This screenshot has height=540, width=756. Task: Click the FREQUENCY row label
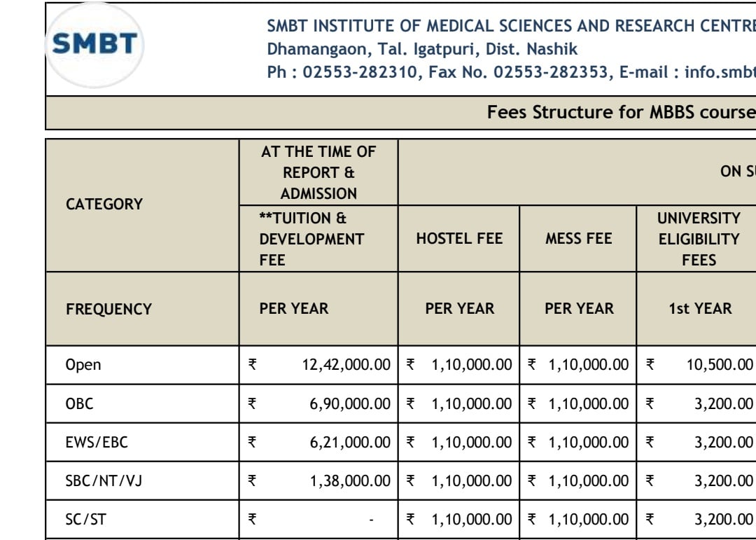[x=108, y=309]
